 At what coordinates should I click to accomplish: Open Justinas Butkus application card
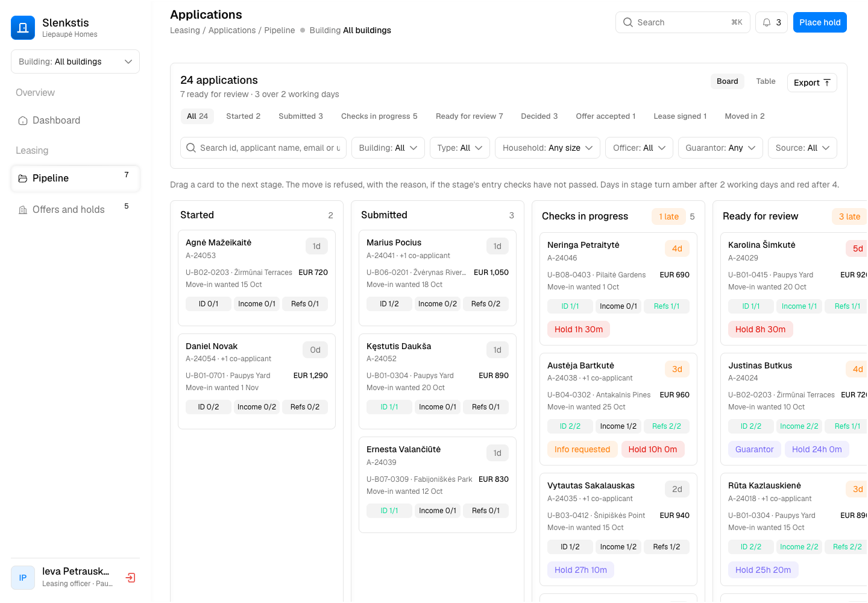tap(794, 409)
